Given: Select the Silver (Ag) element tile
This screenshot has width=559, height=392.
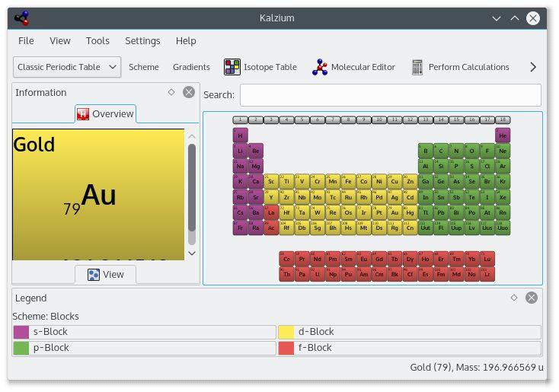Looking at the screenshot, I should (x=394, y=197).
